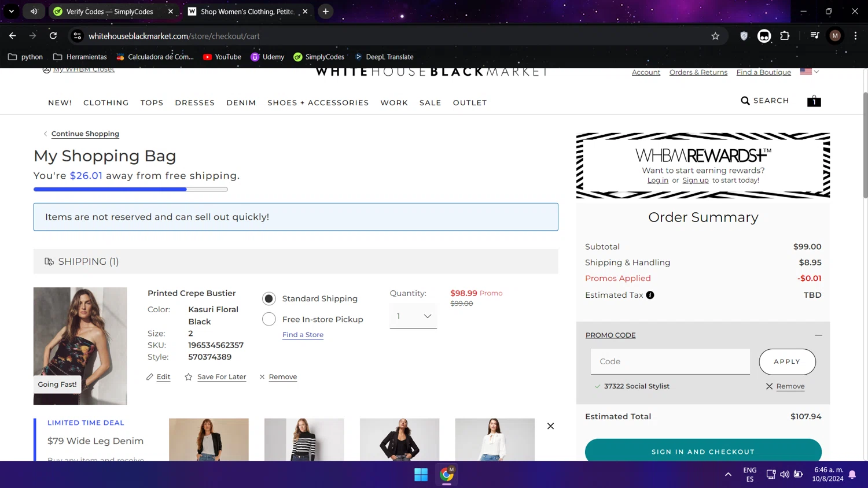Open the shopping bag icon

point(814,101)
